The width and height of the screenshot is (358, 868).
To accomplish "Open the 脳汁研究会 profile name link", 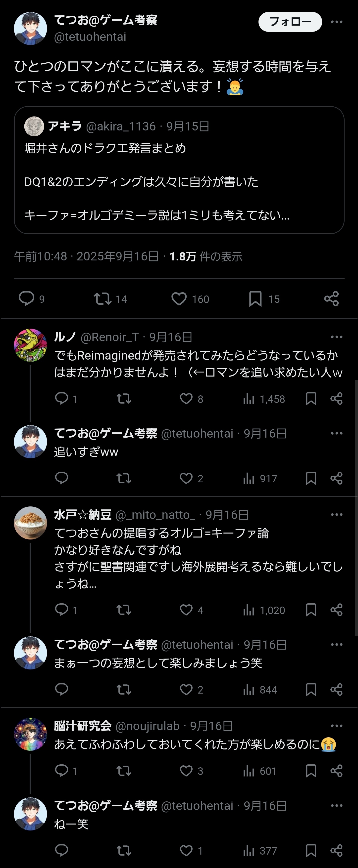I will pos(83,726).
